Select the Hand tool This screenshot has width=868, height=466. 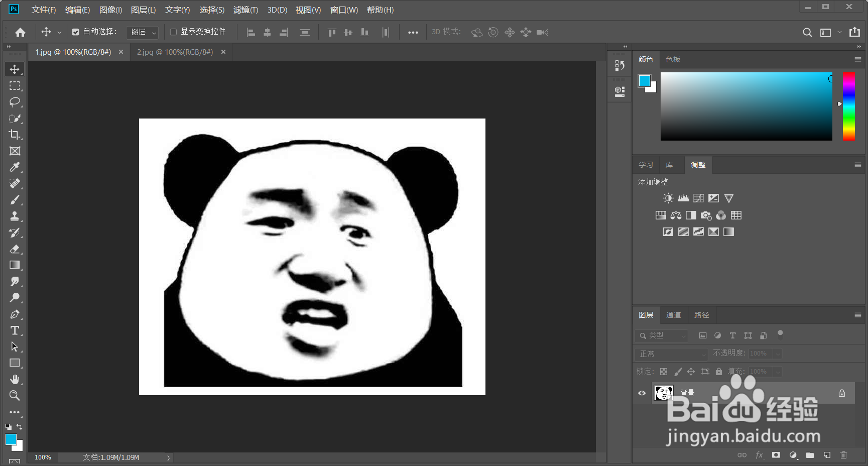15,379
